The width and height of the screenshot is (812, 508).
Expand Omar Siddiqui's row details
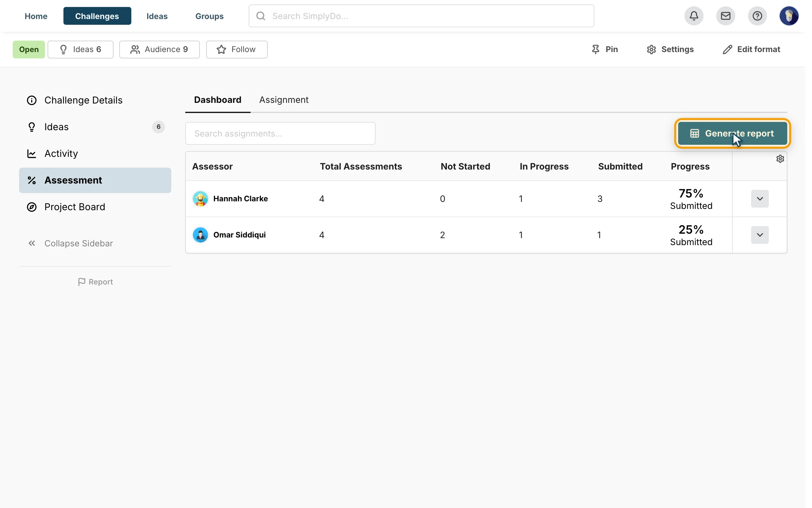tap(760, 235)
